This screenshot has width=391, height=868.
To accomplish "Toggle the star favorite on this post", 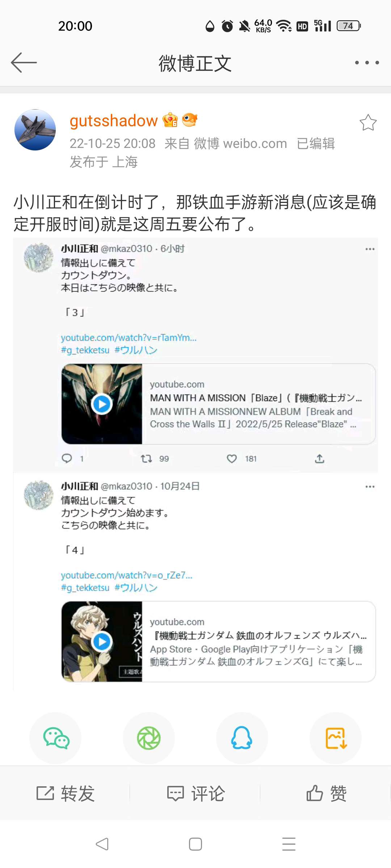I will point(368,123).
